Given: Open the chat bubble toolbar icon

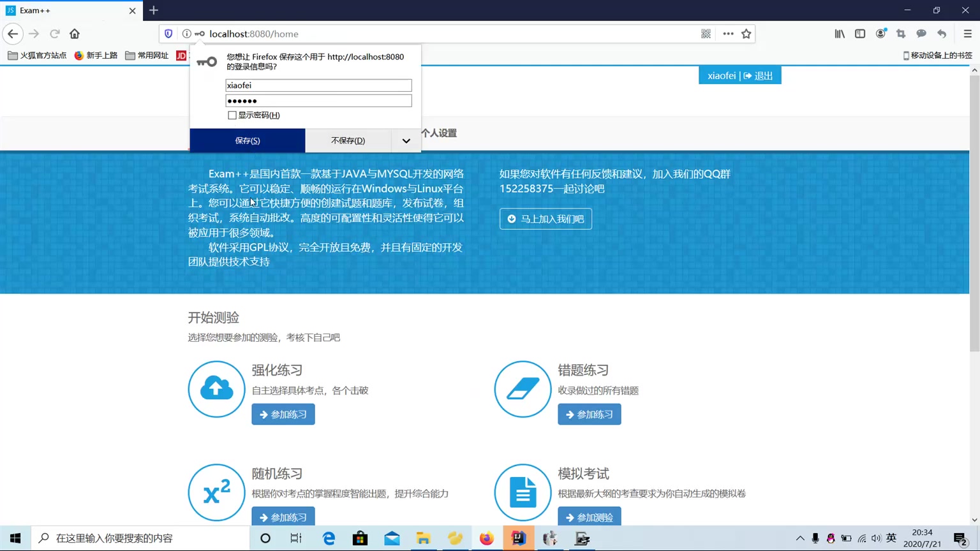Looking at the screenshot, I should click(921, 34).
